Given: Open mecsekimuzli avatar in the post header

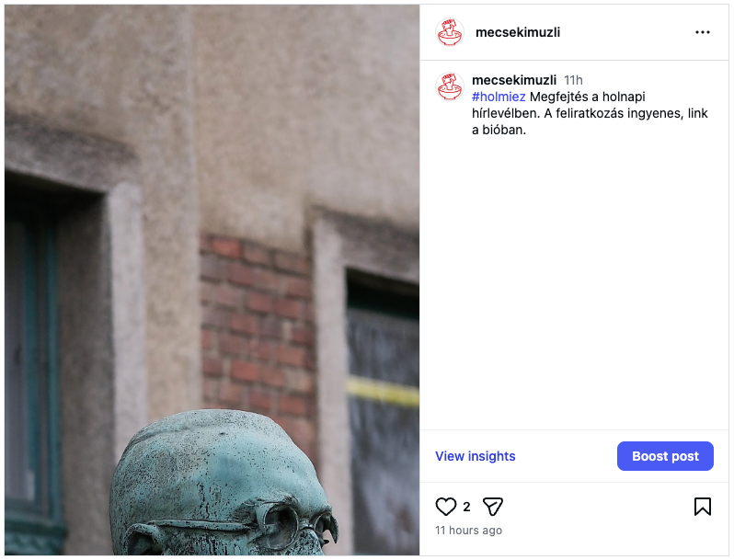Looking at the screenshot, I should (450, 32).
